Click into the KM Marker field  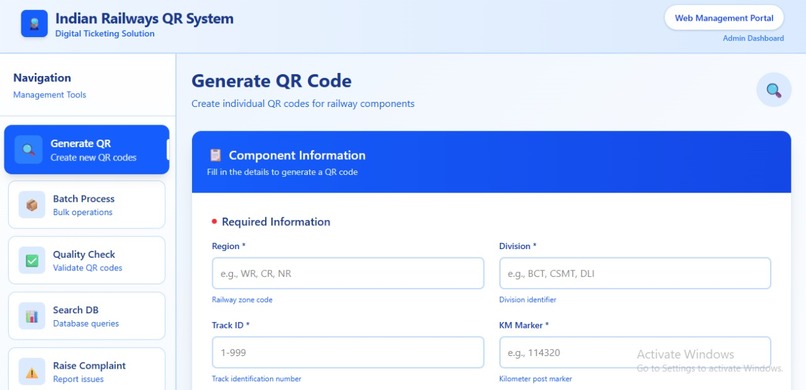pos(635,352)
